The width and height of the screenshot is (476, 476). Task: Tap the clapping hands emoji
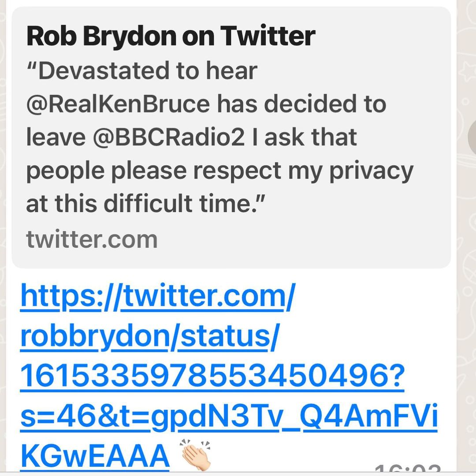tap(196, 455)
